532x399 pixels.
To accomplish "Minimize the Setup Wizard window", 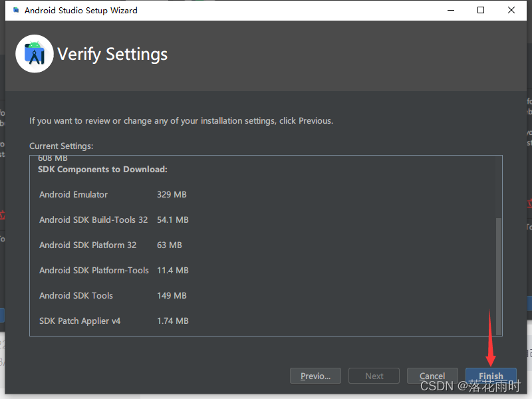I will pyautogui.click(x=451, y=10).
